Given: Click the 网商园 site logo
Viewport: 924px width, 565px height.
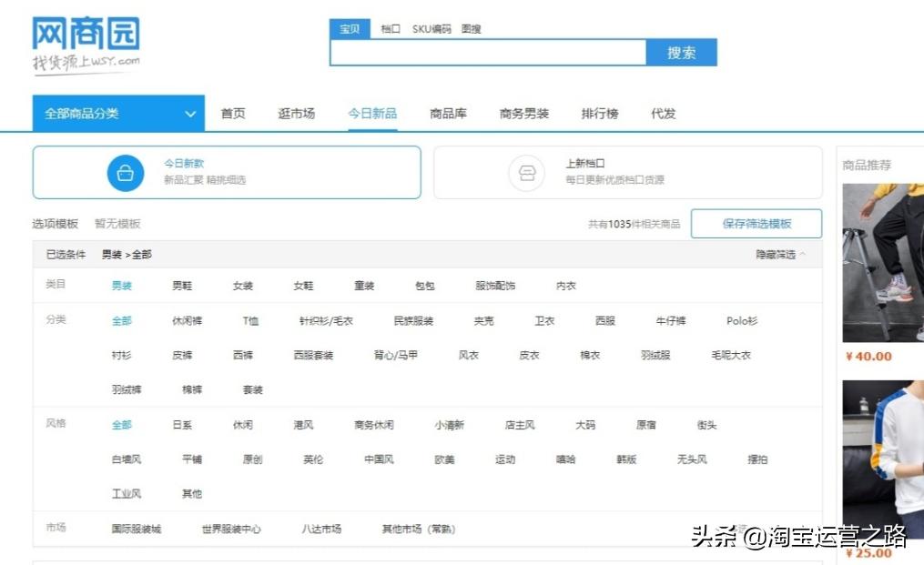Looking at the screenshot, I should tap(84, 41).
